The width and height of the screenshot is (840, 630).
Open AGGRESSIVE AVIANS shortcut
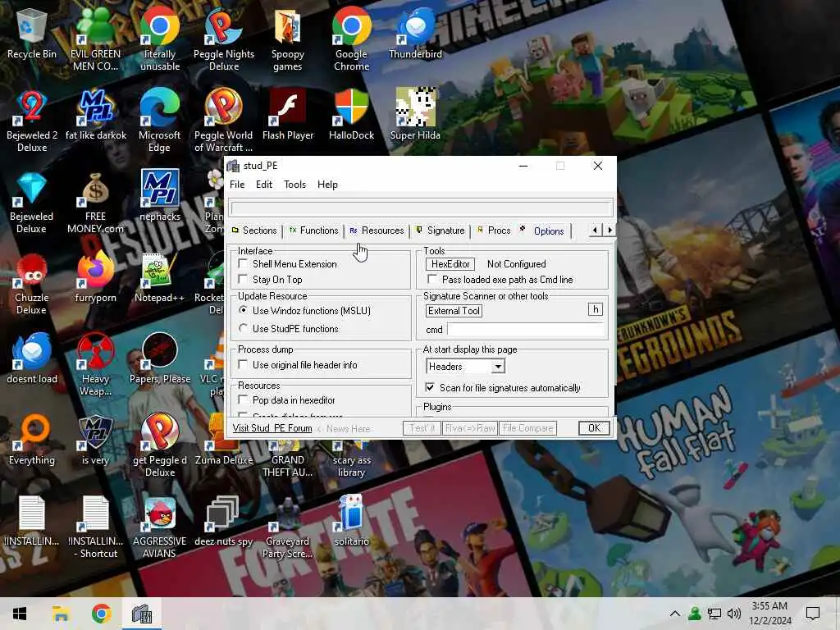[160, 527]
